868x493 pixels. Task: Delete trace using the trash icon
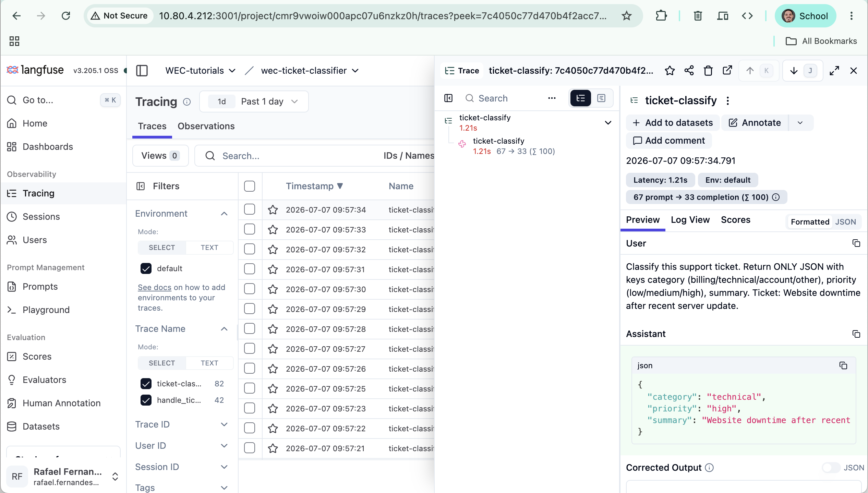(x=708, y=71)
